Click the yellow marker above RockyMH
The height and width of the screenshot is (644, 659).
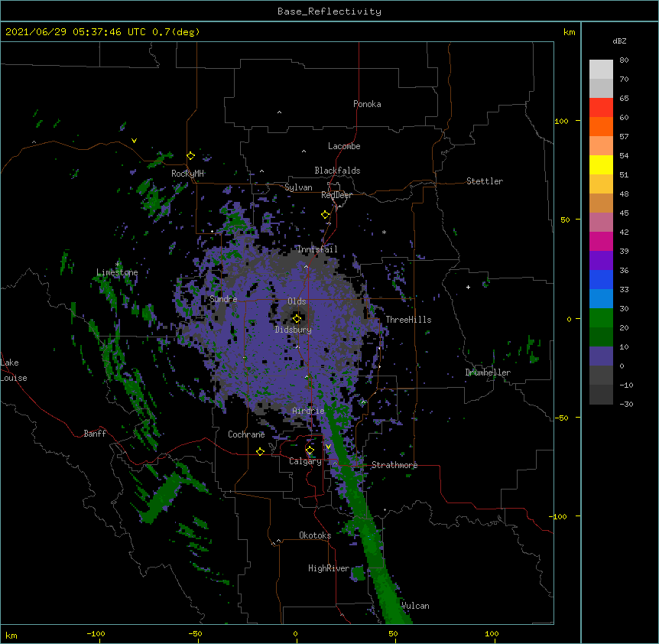[x=190, y=155]
